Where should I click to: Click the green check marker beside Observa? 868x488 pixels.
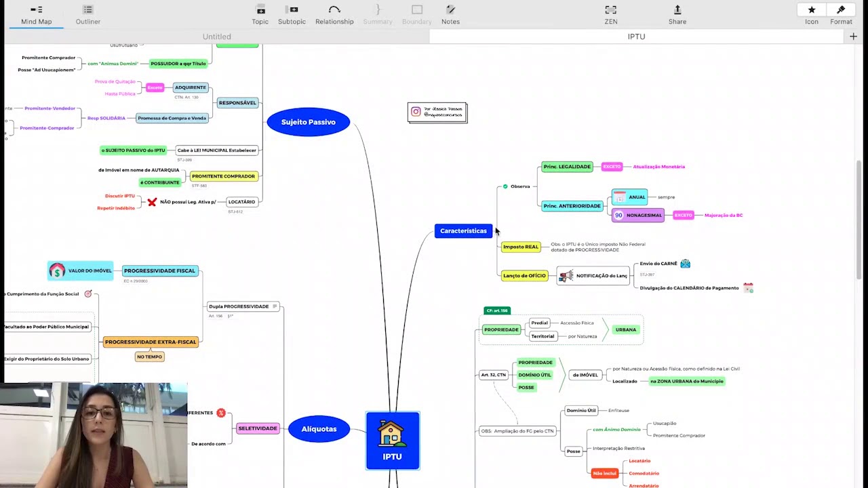(505, 186)
